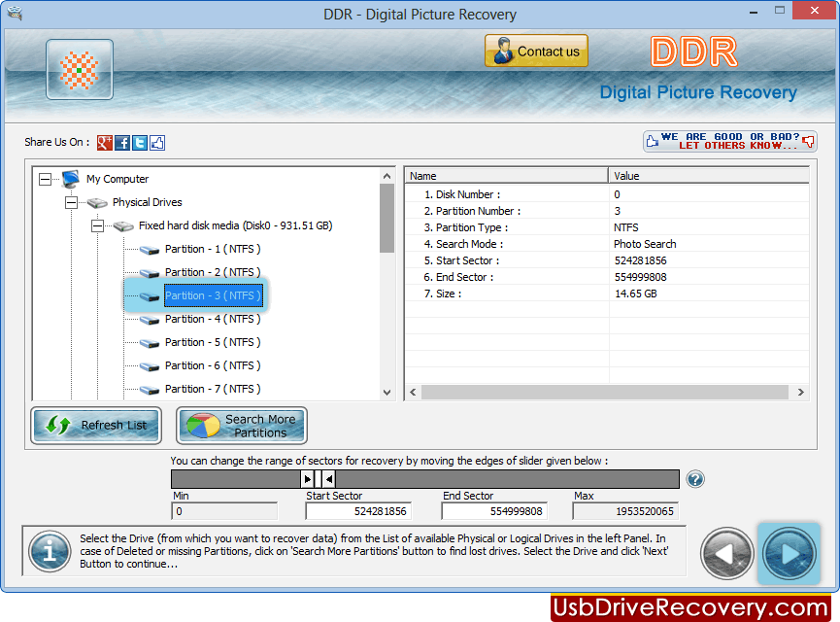Screen dimensions: 840x622
Task: Click tree scrollbar down arrow
Action: point(386,393)
